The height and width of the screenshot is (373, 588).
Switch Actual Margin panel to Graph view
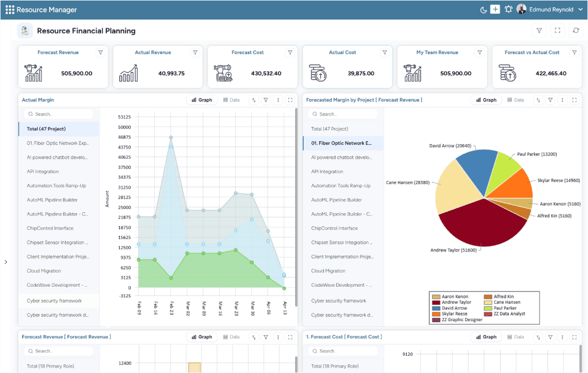(x=202, y=100)
